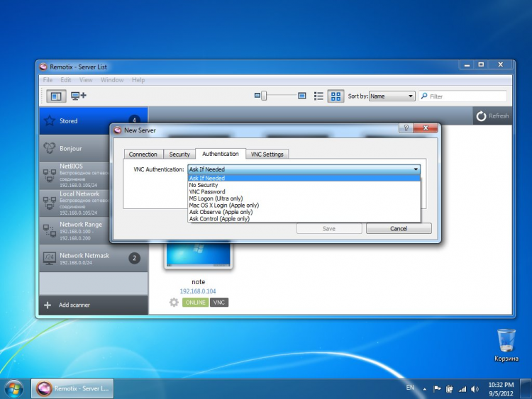The width and height of the screenshot is (532, 399).
Task: Switch to the Connection tab
Action: pos(143,154)
